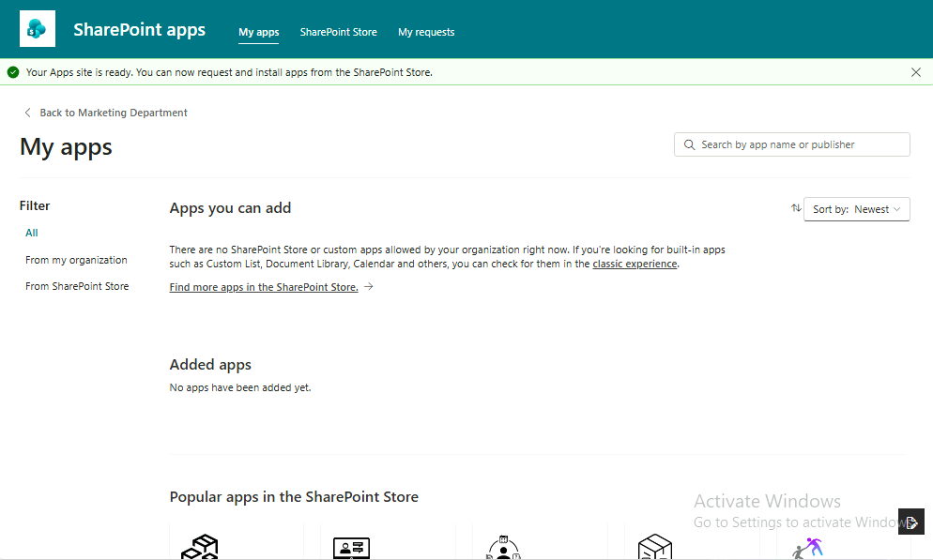Select the All filter
Viewport: 933px width, 560px height.
click(32, 233)
